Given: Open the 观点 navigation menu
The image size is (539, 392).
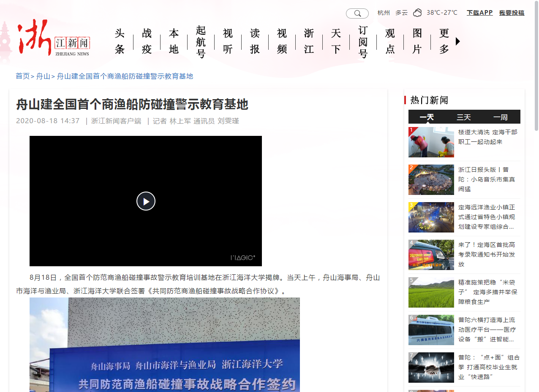Looking at the screenshot, I should tap(390, 41).
